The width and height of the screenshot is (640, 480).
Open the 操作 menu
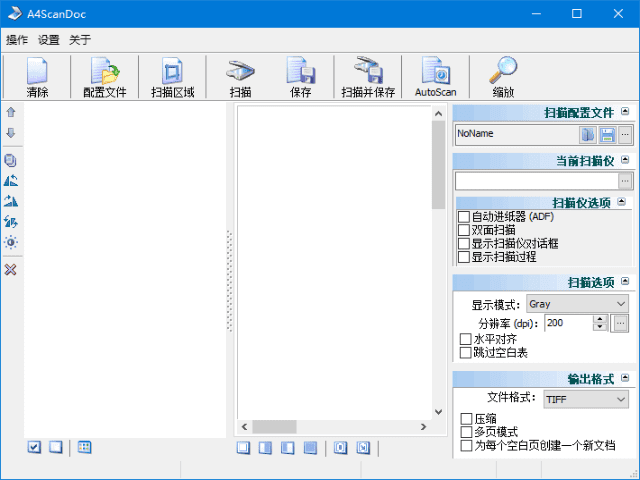(17, 40)
